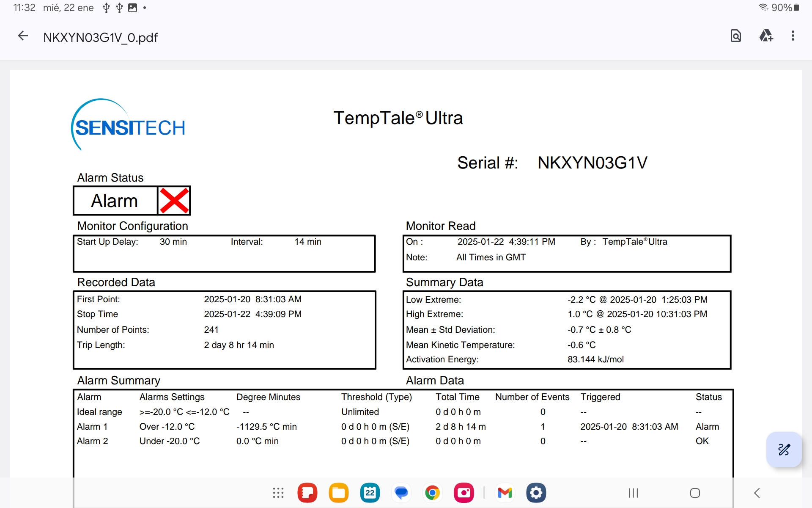Select Monitor Read time 4:39:11 PM
Screen dimensions: 812x508
pyautogui.click(x=532, y=242)
